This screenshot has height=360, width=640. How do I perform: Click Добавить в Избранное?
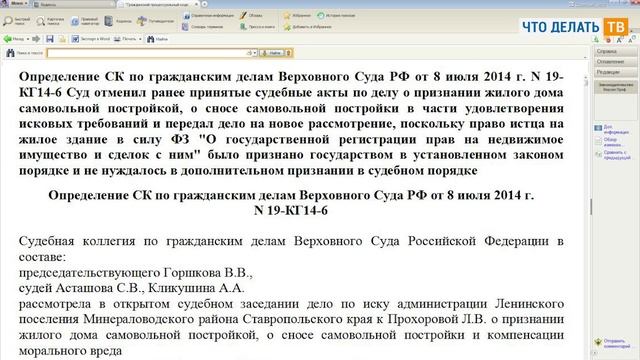tap(307, 27)
